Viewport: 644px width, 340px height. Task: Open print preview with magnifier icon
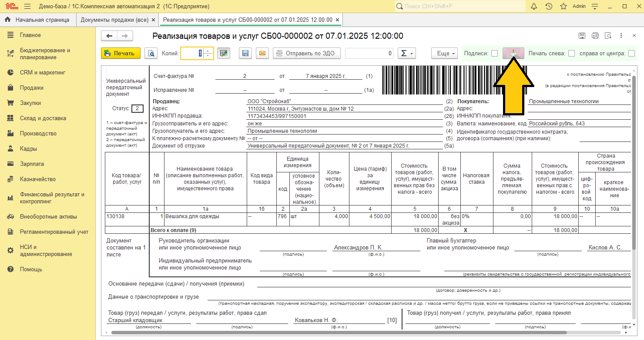151,53
